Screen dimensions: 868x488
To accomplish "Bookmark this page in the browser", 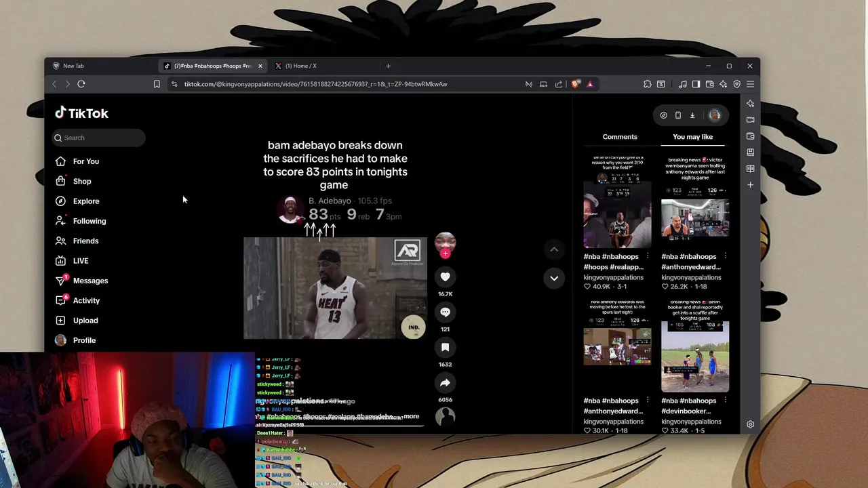I will (x=157, y=84).
